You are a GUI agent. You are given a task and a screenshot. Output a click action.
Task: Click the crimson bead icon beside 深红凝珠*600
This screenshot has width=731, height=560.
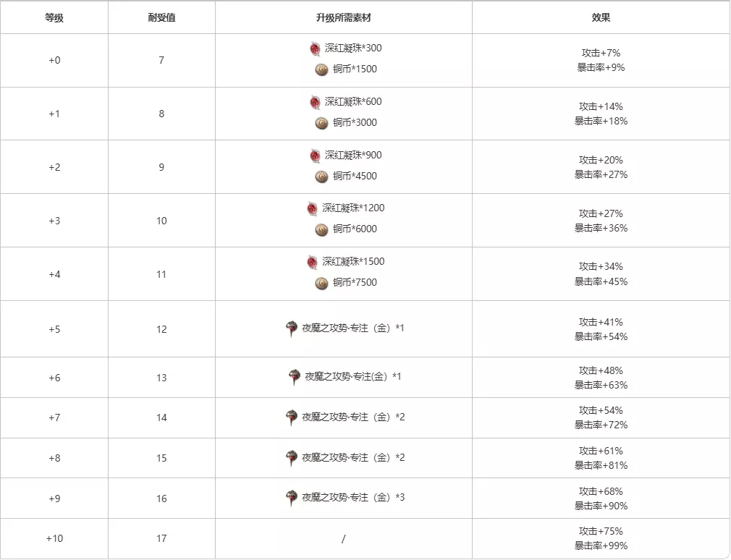click(315, 102)
